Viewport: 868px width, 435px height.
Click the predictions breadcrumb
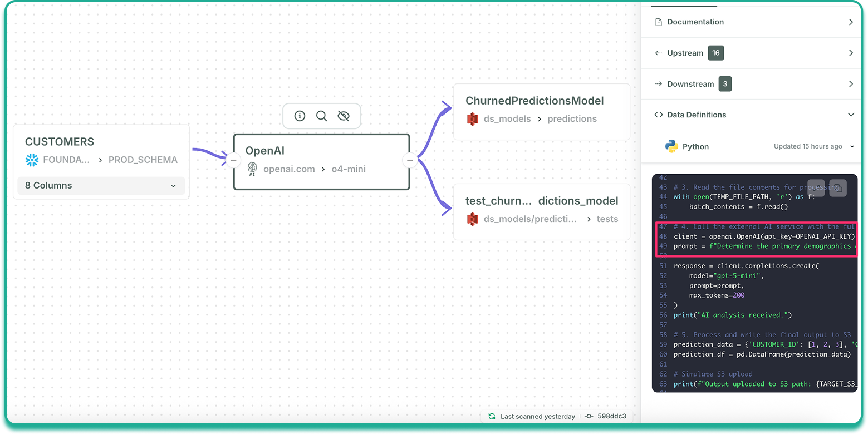tap(572, 118)
